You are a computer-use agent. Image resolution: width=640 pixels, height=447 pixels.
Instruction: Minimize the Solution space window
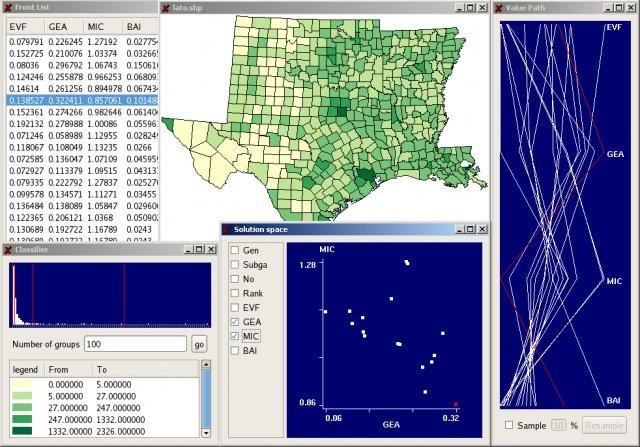tap(460, 229)
